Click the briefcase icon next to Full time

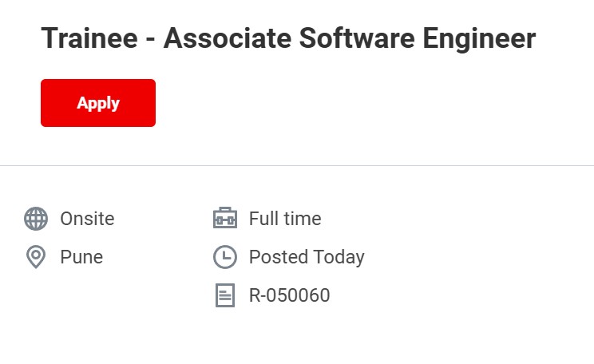(x=225, y=219)
